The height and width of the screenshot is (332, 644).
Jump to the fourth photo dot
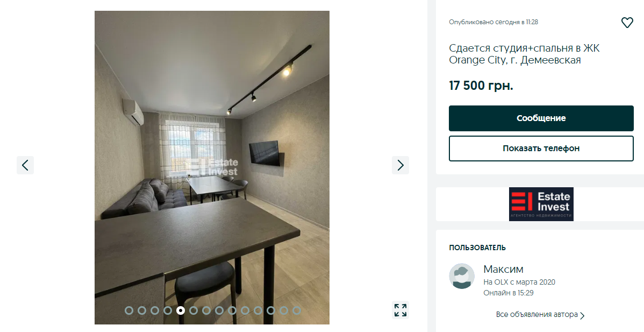coord(168,310)
